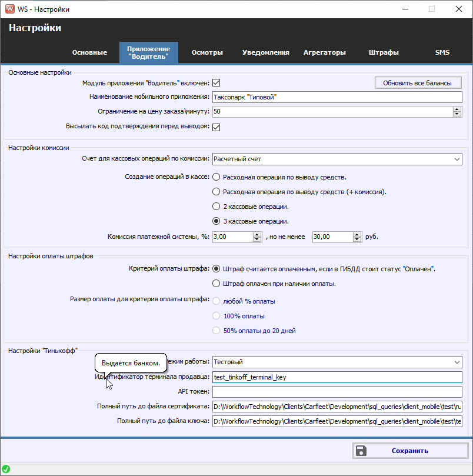
Task: Choose the "3 кассовые операции" option
Action: point(216,221)
